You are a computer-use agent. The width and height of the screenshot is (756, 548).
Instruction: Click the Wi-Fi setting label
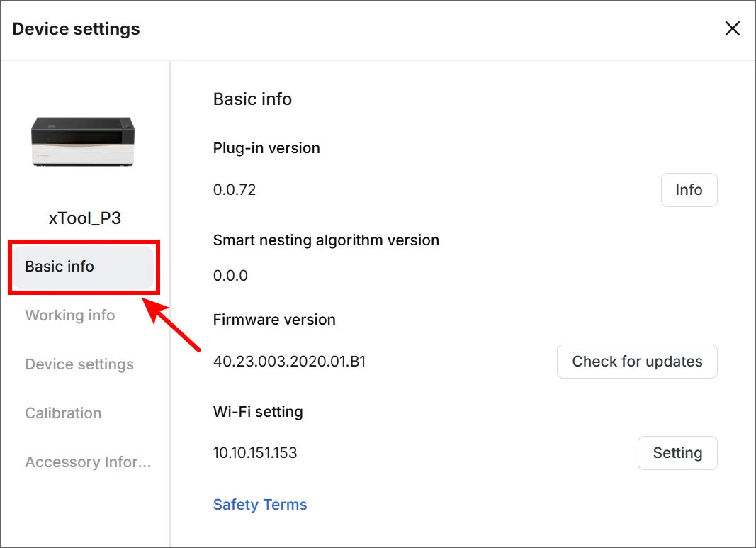tap(258, 412)
